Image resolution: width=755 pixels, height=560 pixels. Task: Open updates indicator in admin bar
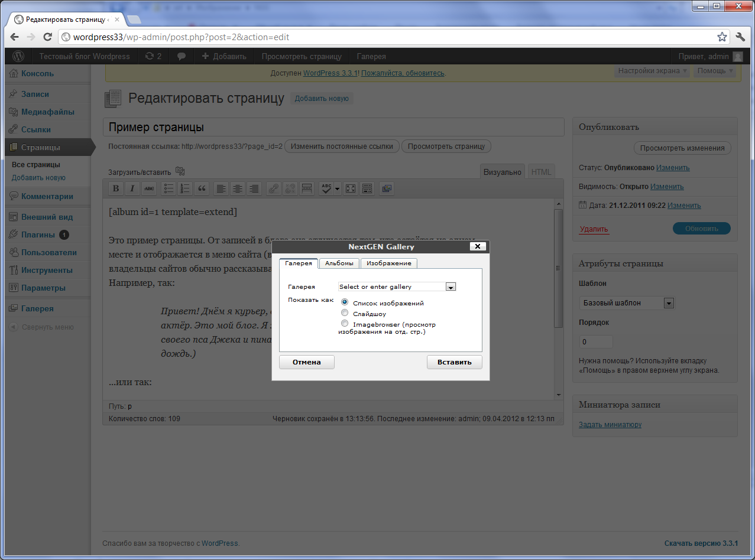153,56
